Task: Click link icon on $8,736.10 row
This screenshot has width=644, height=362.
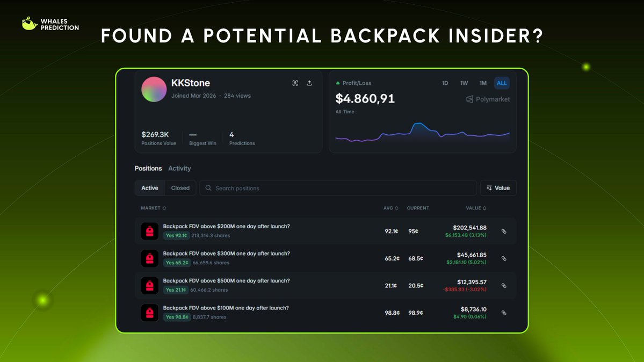Action: [504, 313]
